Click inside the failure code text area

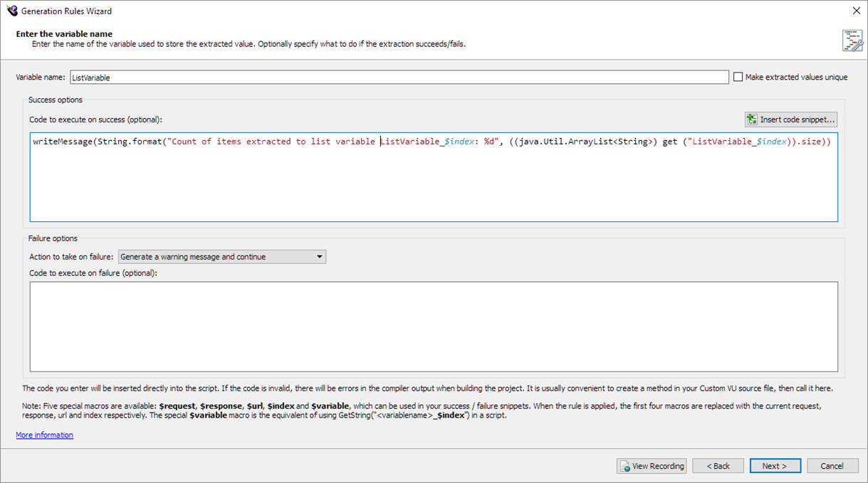(x=433, y=327)
